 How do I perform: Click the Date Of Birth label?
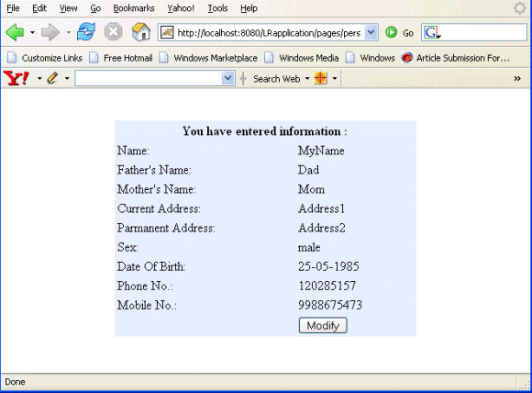pos(151,266)
